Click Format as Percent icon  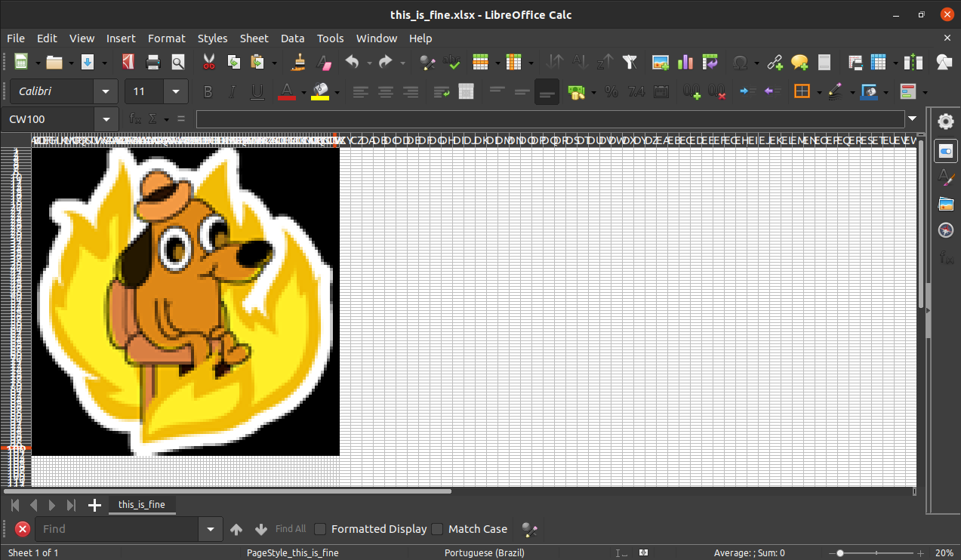tap(611, 91)
